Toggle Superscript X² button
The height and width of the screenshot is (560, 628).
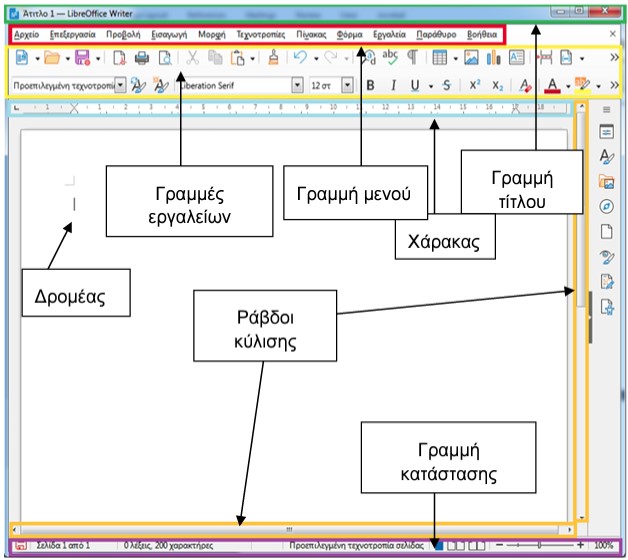(x=475, y=85)
